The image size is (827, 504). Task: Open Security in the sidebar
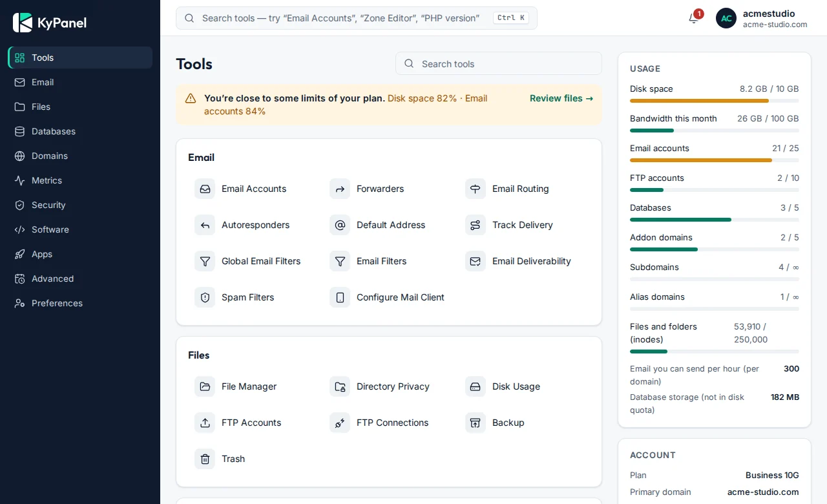[80, 205]
